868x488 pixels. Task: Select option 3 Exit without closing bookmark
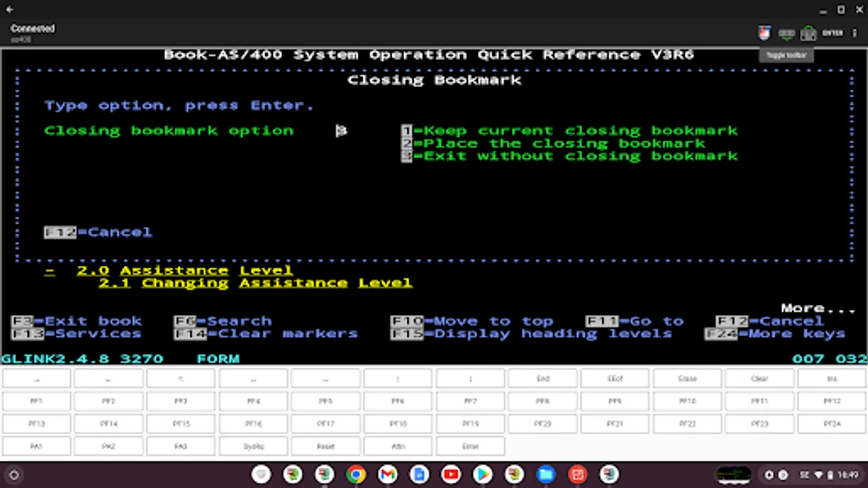[570, 156]
